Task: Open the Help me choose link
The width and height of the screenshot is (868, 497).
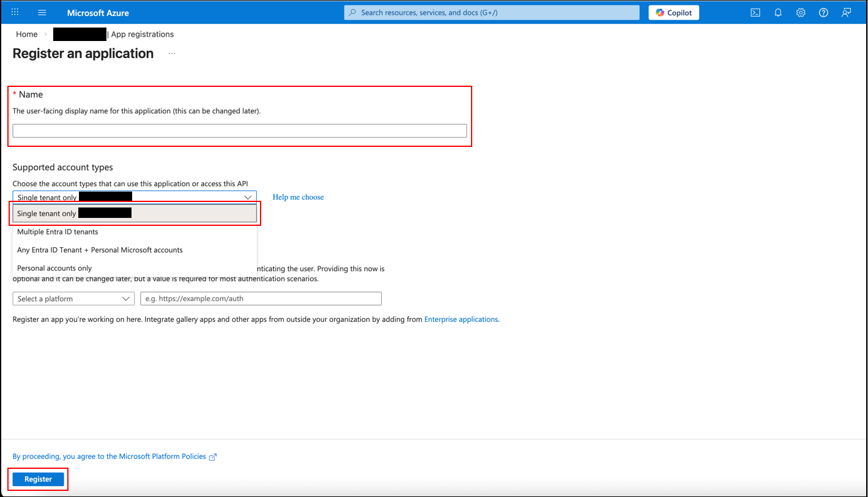Action: 299,197
